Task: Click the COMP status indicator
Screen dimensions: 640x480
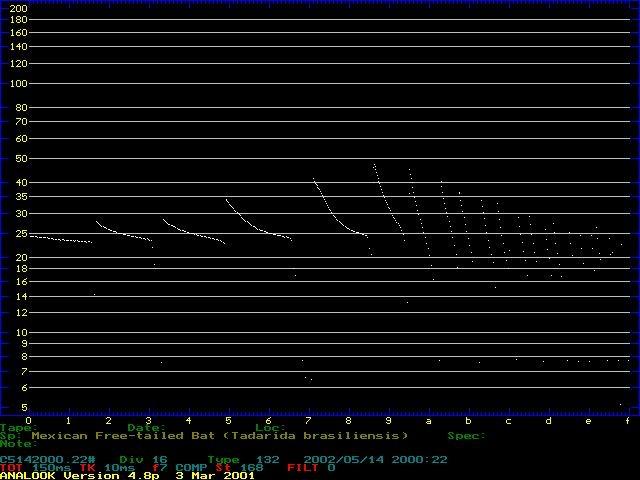Action: click(191, 467)
